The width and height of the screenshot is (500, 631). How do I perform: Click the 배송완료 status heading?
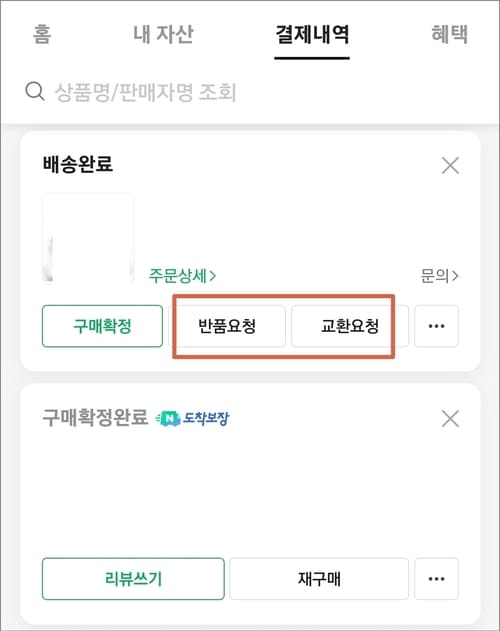[x=78, y=164]
